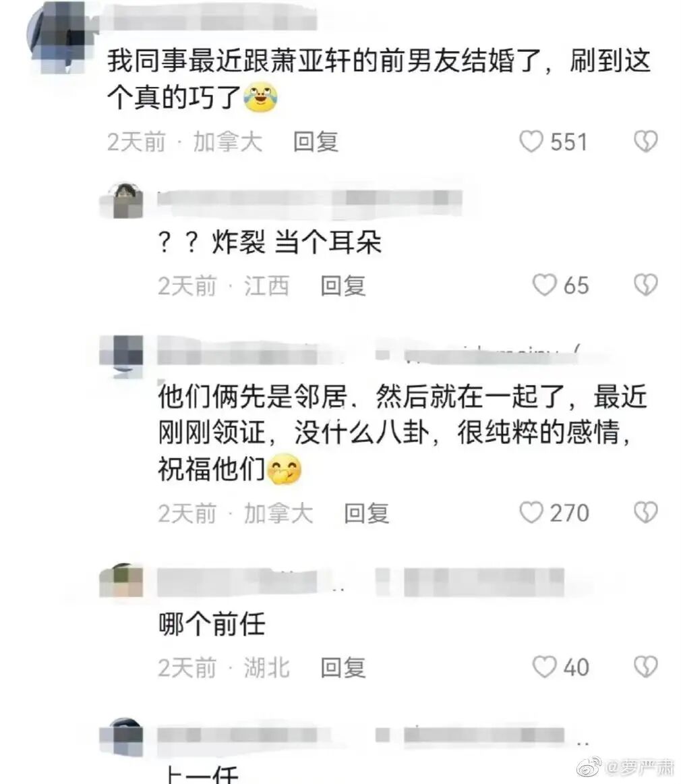This screenshot has width=681, height=784.
Task: Dislike the comment about 萧亚轩's ex-boyfriend
Action: [645, 141]
